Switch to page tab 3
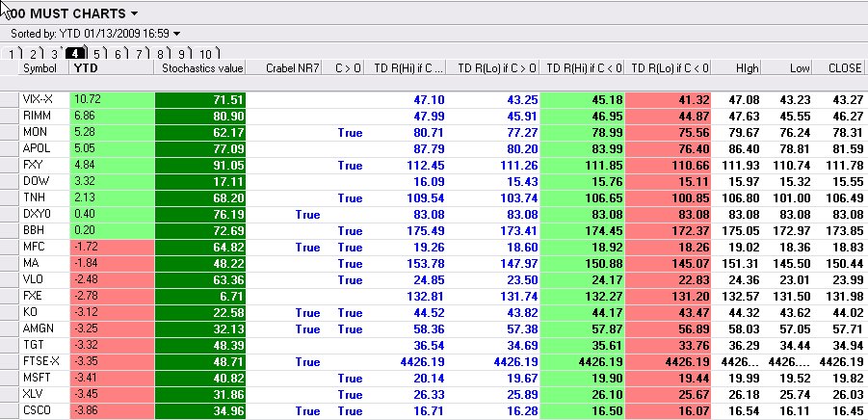The width and height of the screenshot is (868, 420). [54, 54]
